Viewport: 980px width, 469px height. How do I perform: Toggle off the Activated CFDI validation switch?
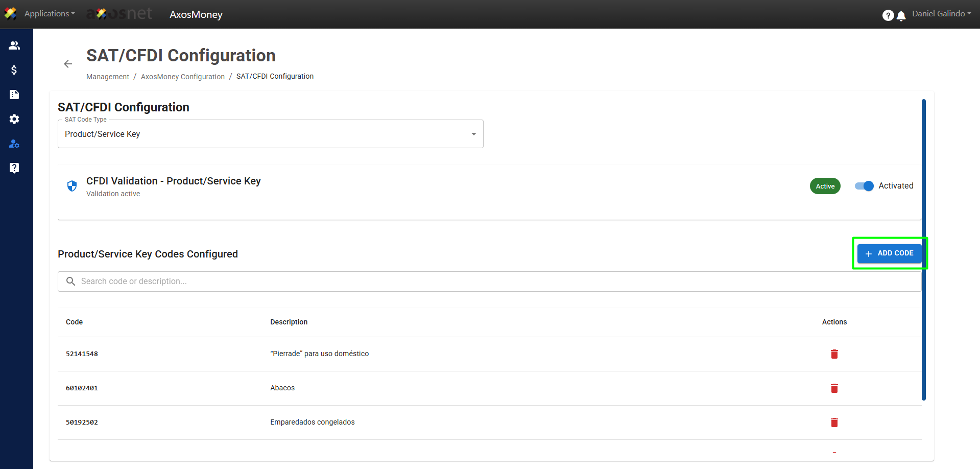pyautogui.click(x=864, y=186)
